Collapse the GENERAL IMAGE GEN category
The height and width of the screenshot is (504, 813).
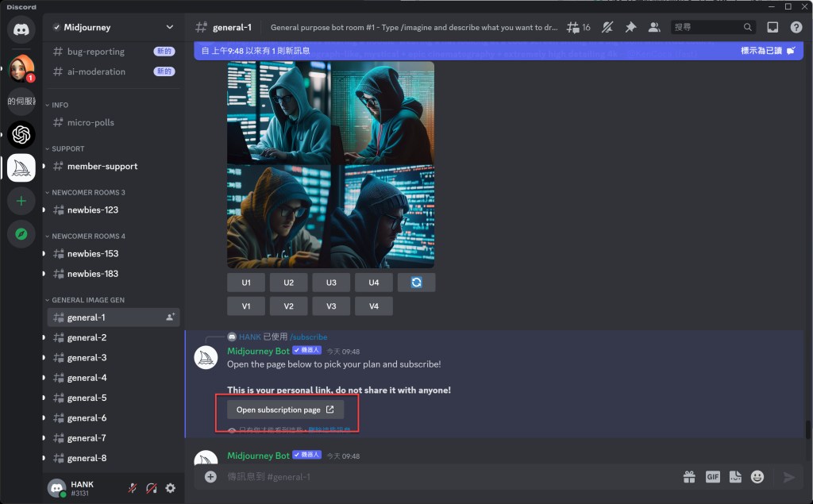[87, 300]
